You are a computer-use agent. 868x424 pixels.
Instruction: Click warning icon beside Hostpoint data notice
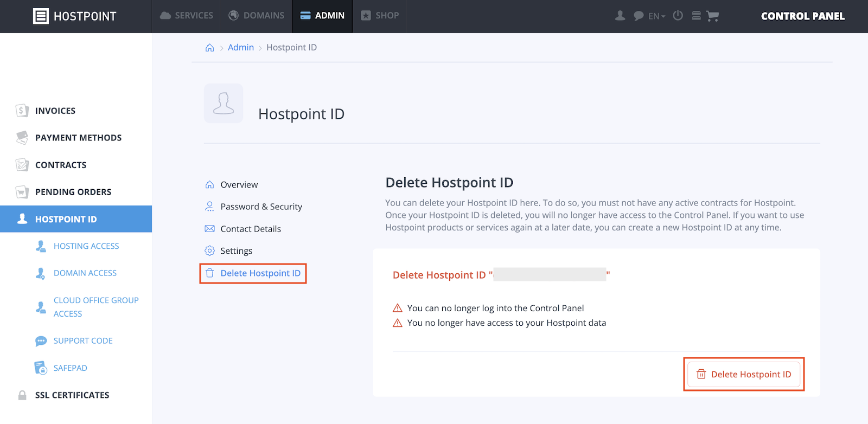[x=398, y=323]
